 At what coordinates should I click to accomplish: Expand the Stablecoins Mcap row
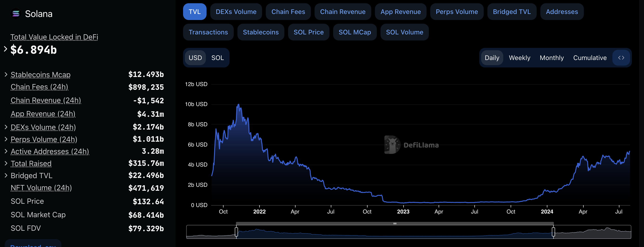click(6, 75)
